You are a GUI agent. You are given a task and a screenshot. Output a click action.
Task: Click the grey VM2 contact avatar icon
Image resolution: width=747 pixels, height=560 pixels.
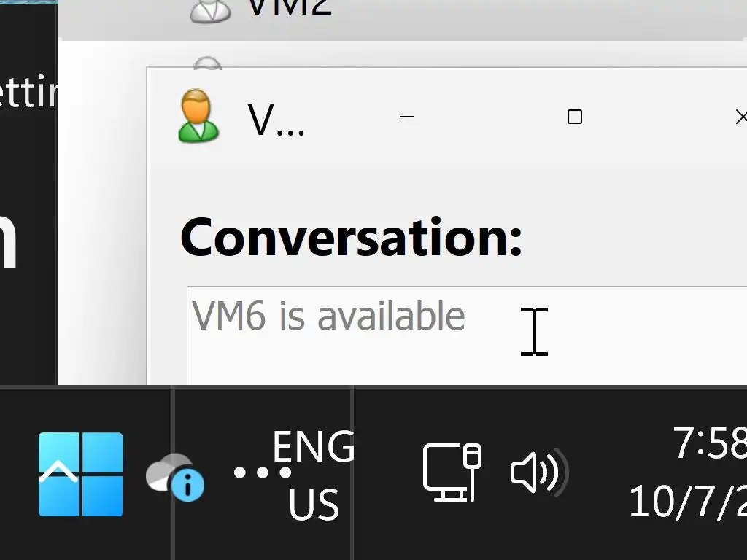coord(210,11)
